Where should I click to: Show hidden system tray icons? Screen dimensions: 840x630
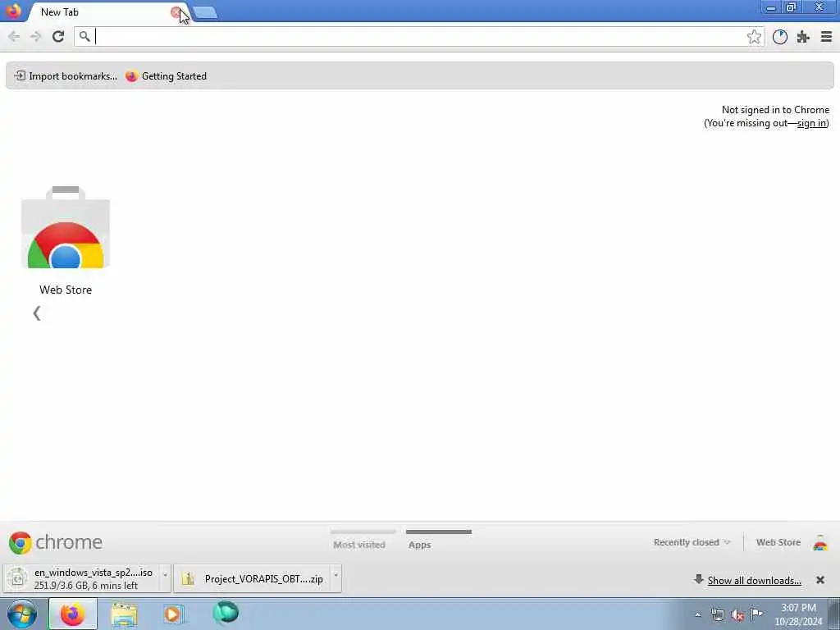[x=697, y=615]
